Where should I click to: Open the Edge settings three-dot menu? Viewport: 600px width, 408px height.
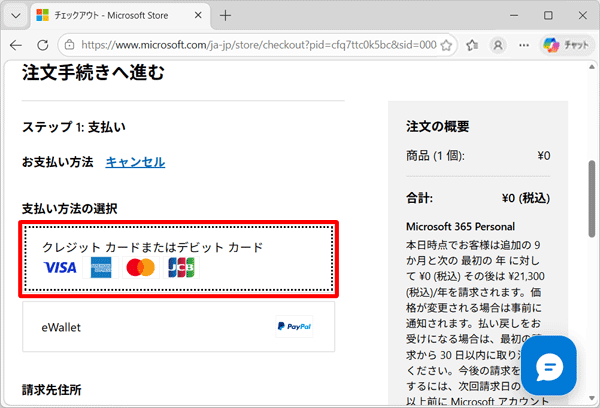coord(525,45)
